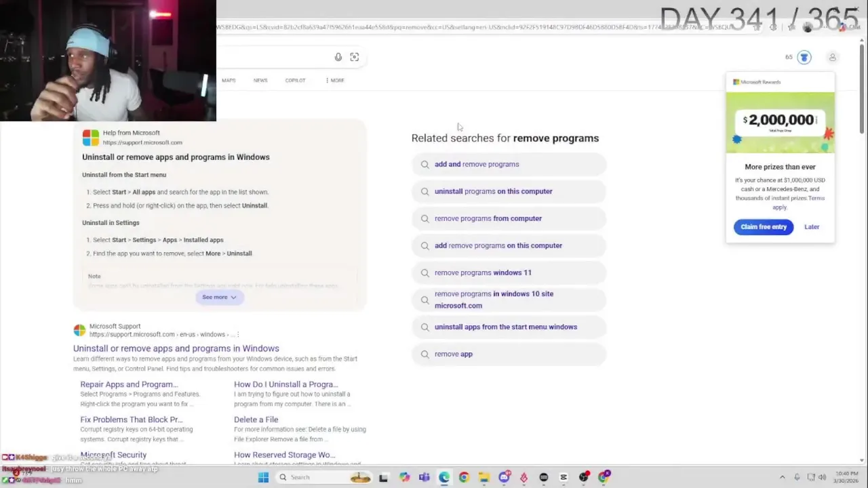The height and width of the screenshot is (488, 868).
Task: Click the profile account icon
Action: click(x=832, y=58)
